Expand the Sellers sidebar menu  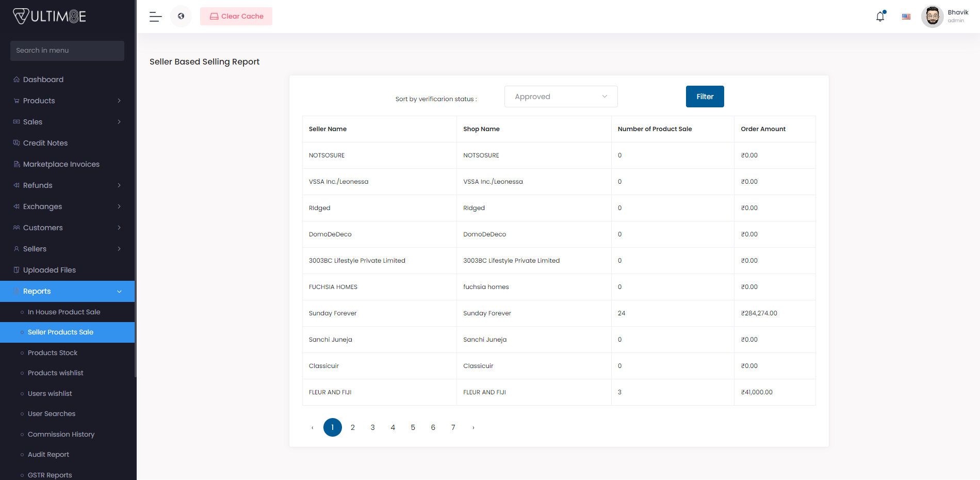67,249
